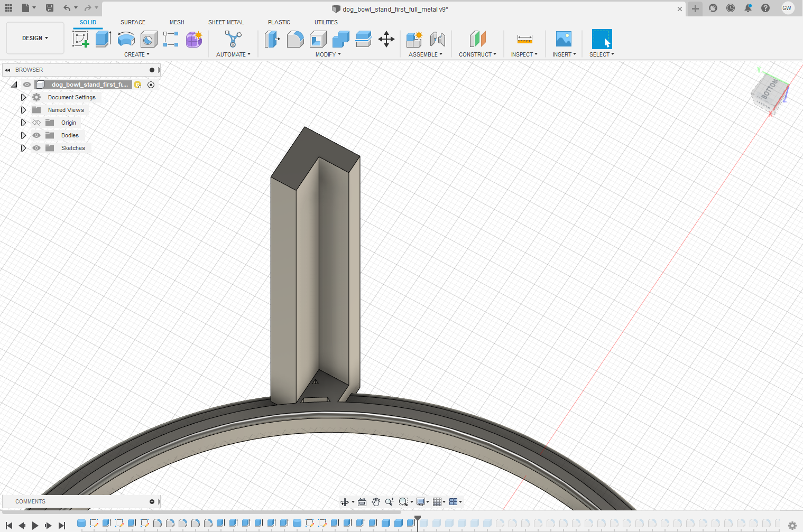Switch to the SURFACE tab
Screen dimensions: 803x532
click(133, 22)
